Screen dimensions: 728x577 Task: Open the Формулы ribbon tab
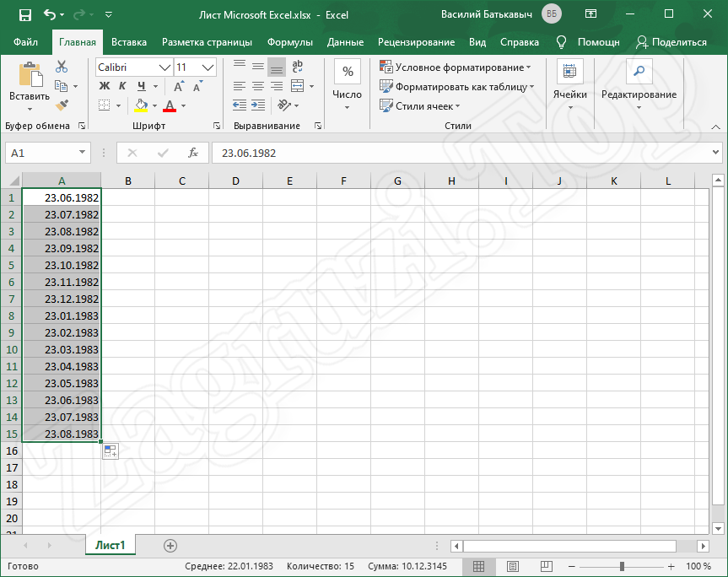(x=289, y=42)
